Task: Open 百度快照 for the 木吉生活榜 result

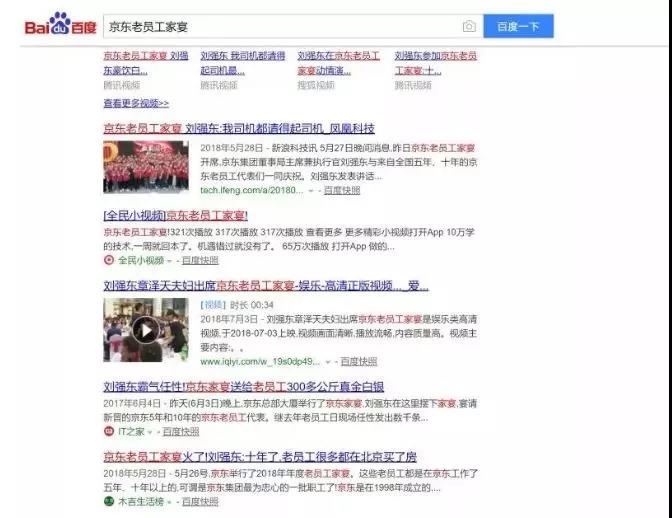Action: tap(200, 501)
